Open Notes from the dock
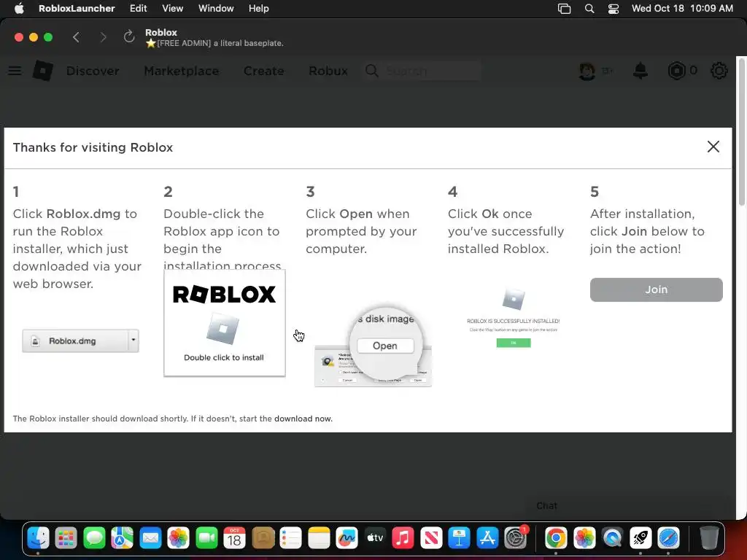This screenshot has width=747, height=560. [x=320, y=539]
